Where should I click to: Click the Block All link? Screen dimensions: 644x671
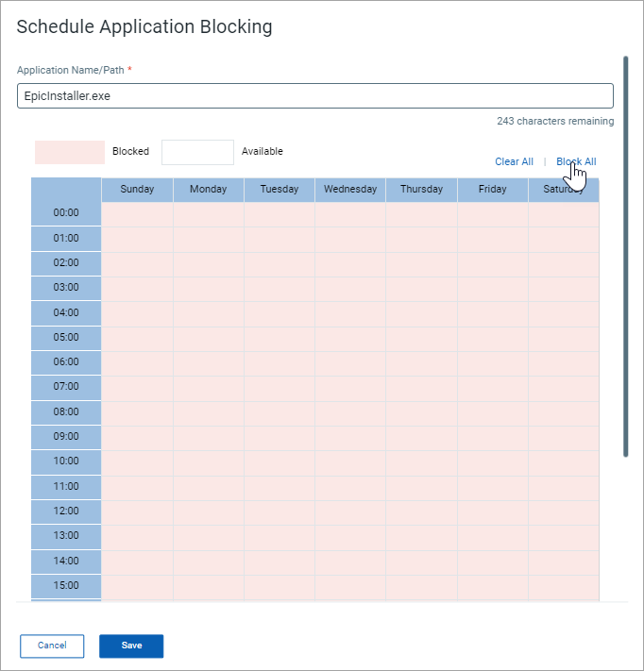click(576, 161)
